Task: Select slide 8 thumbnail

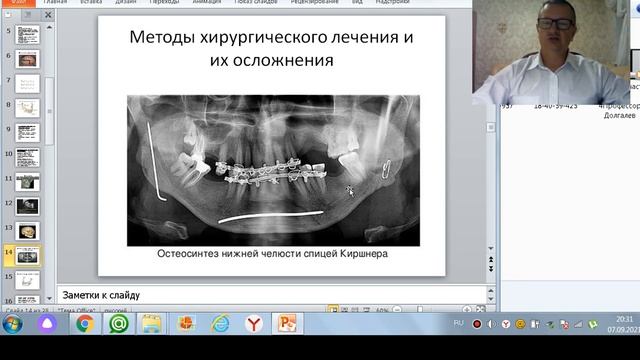Action: [x=27, y=108]
